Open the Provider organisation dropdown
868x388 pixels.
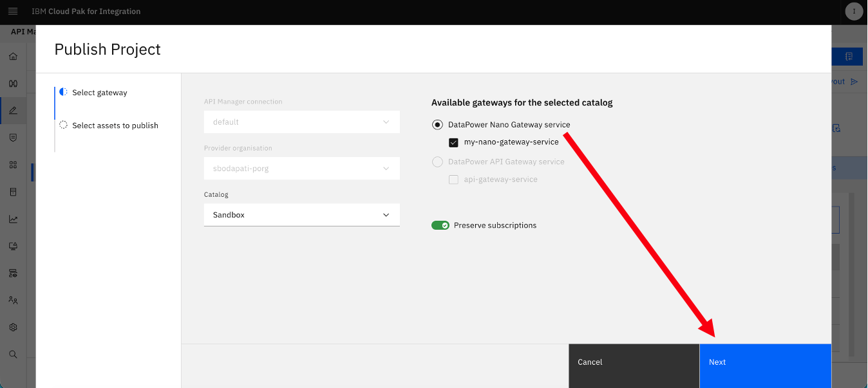[x=302, y=169]
